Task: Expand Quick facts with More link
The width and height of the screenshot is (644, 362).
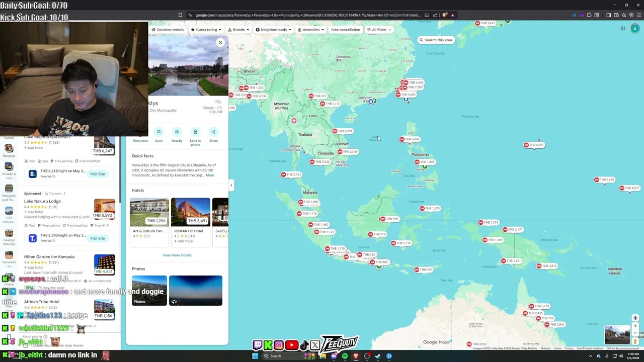Action: click(x=210, y=175)
